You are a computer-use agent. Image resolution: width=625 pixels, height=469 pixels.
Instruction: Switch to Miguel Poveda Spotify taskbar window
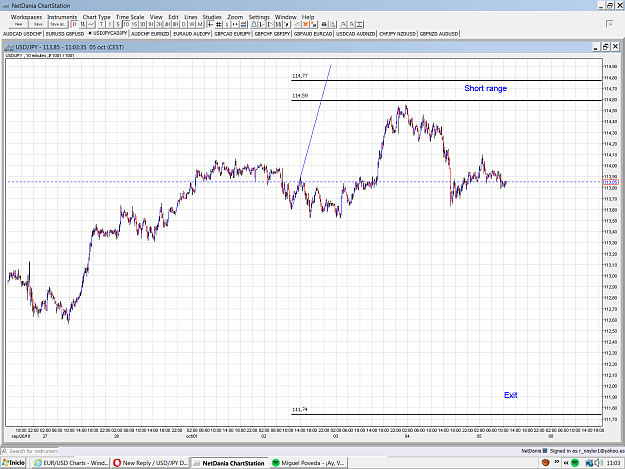coord(309,463)
